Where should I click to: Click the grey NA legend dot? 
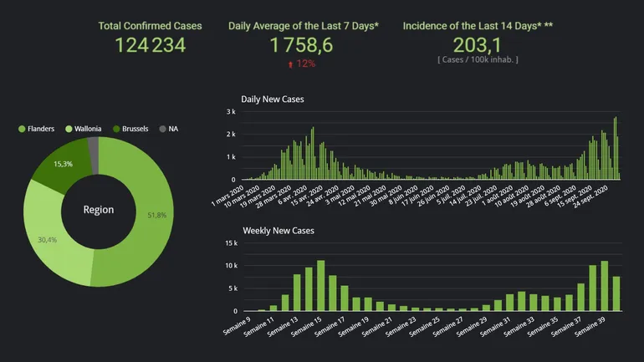point(162,129)
